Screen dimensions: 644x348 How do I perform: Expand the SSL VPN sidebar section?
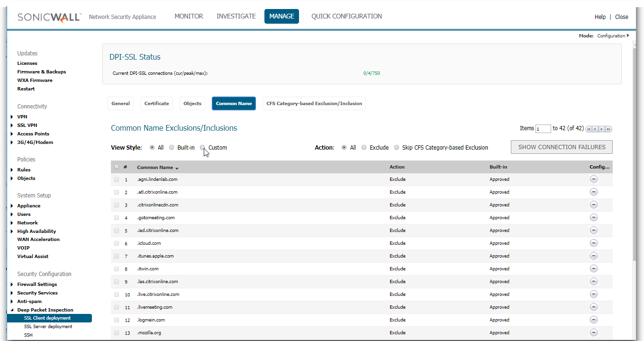coord(12,125)
